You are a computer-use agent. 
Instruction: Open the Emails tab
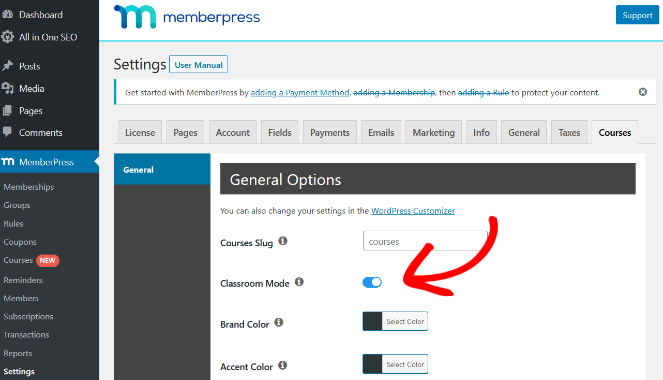(381, 132)
